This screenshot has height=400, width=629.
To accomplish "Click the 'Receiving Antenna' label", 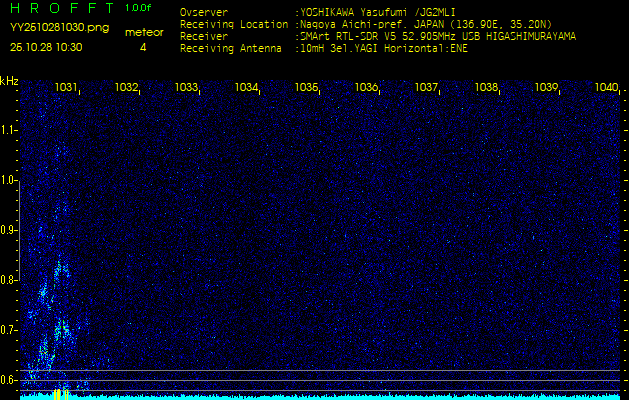I will click(231, 49).
